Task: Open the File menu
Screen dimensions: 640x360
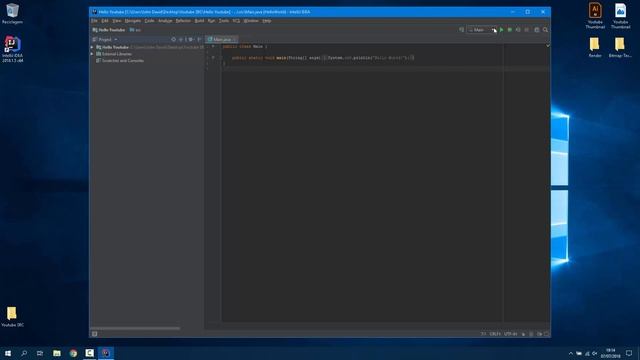Action: point(94,21)
